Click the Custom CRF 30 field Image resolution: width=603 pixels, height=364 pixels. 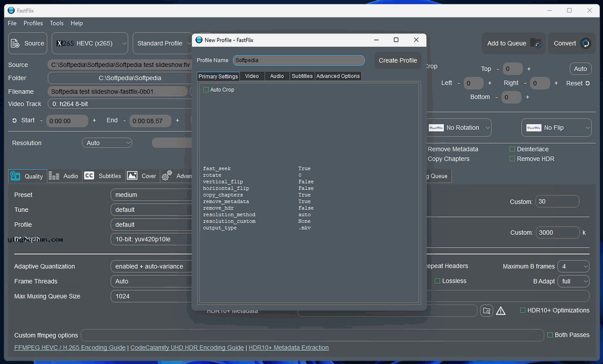pyautogui.click(x=557, y=202)
